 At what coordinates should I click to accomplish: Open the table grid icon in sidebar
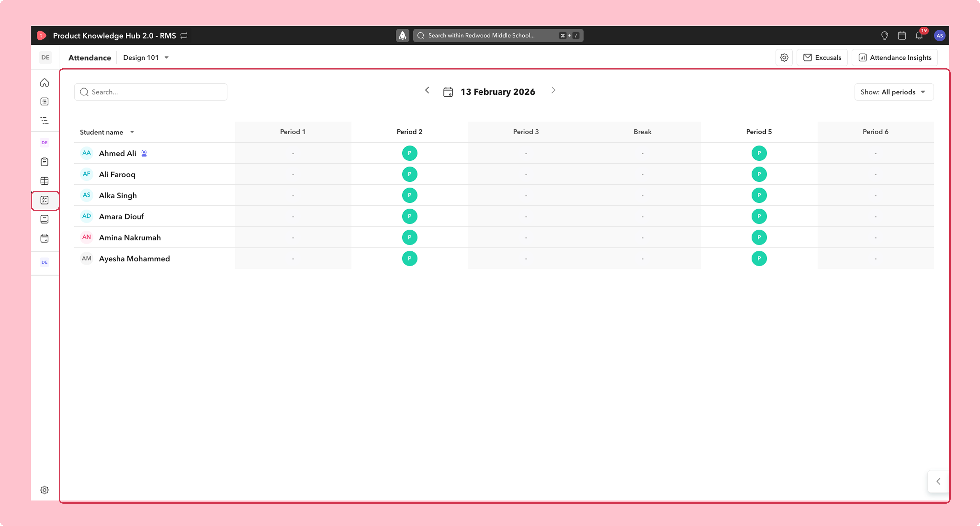[x=45, y=181]
